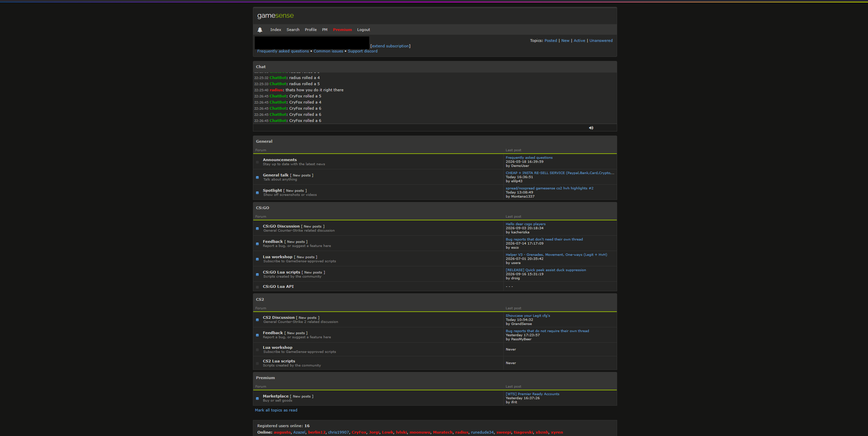This screenshot has width=868, height=436.
Task: Open chris19907's profile from online list
Action: [x=338, y=432]
